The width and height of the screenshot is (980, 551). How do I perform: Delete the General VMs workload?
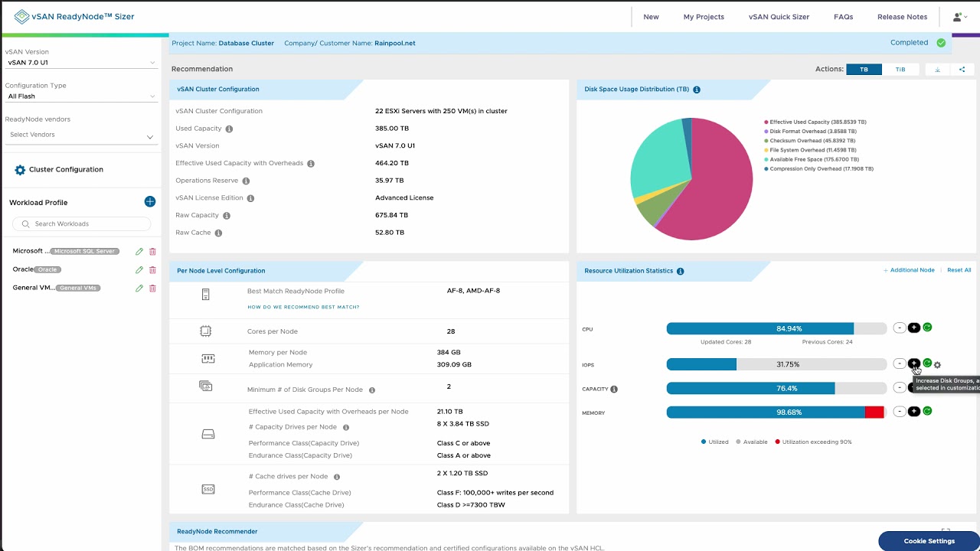point(152,289)
